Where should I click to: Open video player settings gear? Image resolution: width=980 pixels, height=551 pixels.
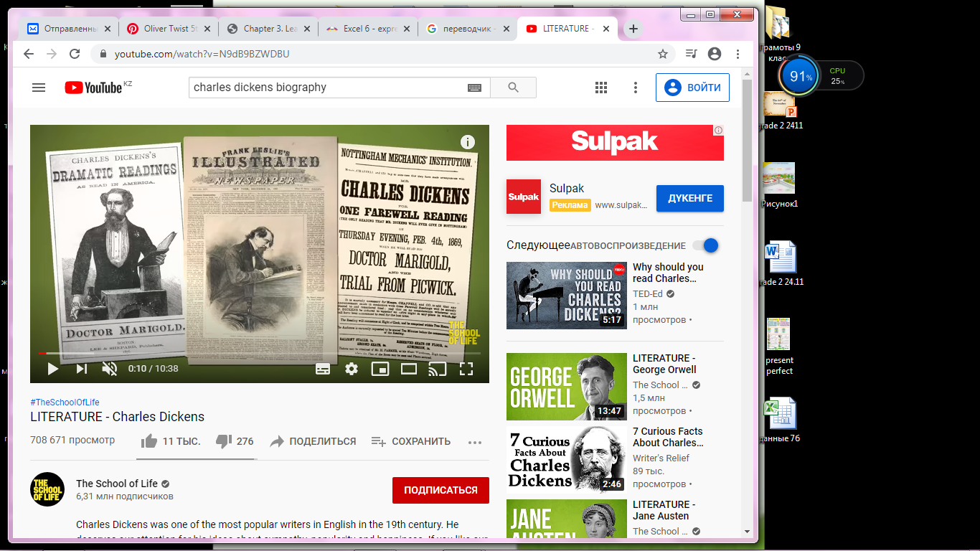coord(351,369)
